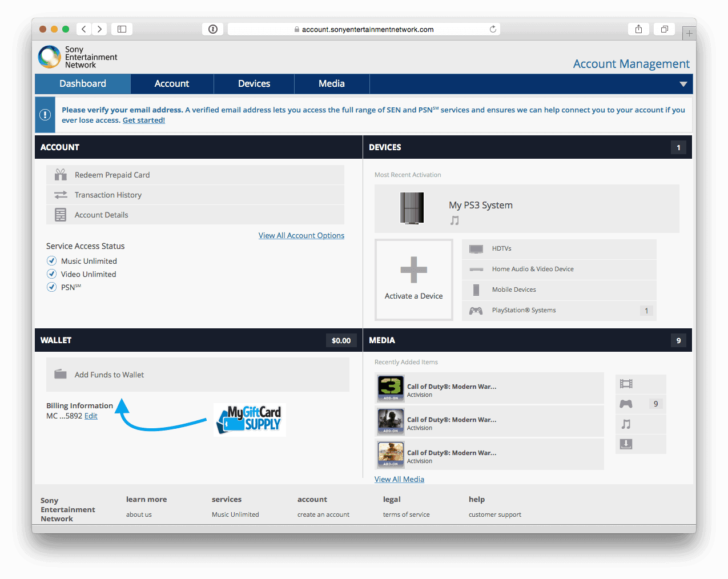Screen dimensions: 728x579
Task: Click the Account Details text
Action: pyautogui.click(x=102, y=215)
